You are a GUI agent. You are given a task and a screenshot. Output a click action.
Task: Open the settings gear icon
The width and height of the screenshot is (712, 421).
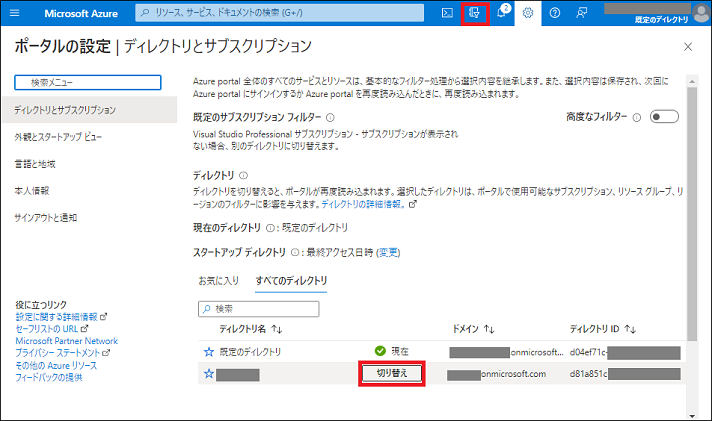click(528, 13)
